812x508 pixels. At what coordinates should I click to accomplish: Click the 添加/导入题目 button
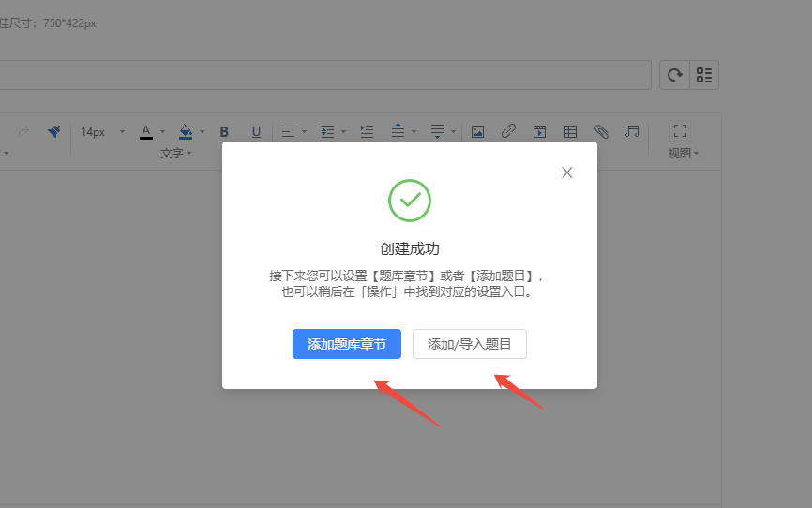point(470,344)
